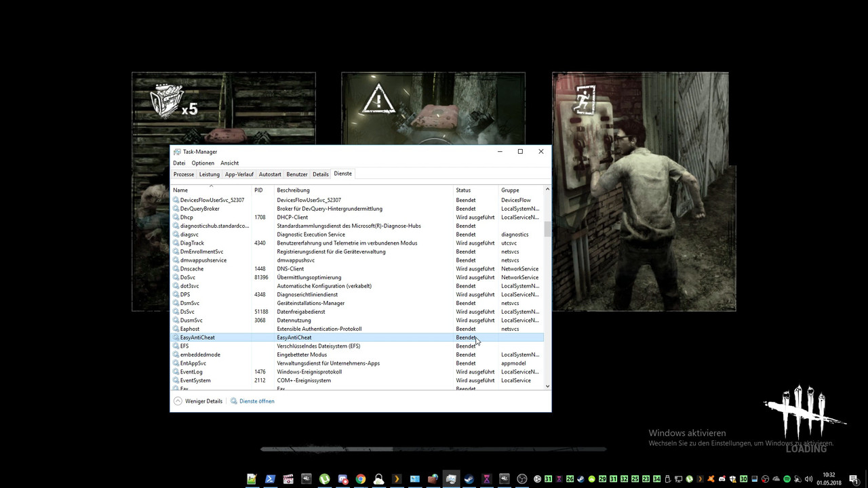This screenshot has width=868, height=488.
Task: Click the safely remove hardware tray icon
Action: (667, 479)
